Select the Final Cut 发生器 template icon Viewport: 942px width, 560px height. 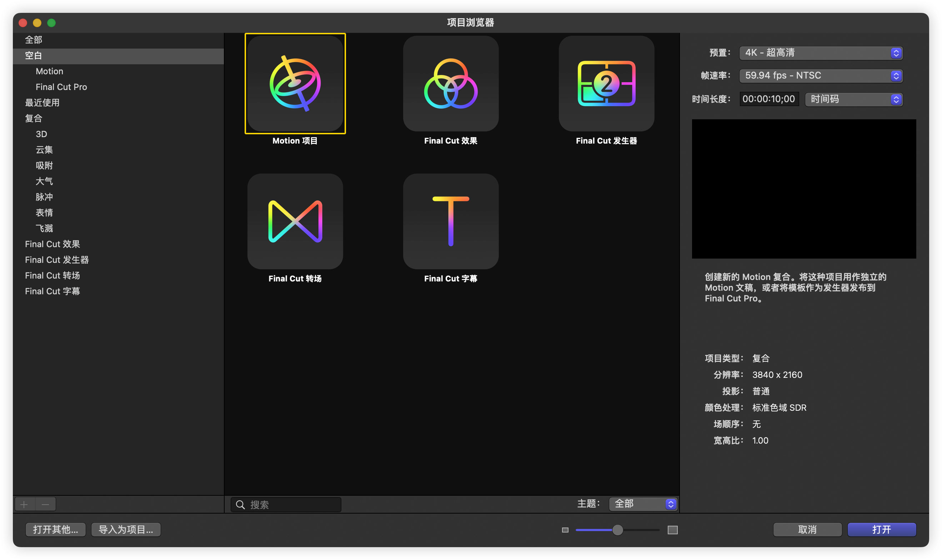coord(606,84)
